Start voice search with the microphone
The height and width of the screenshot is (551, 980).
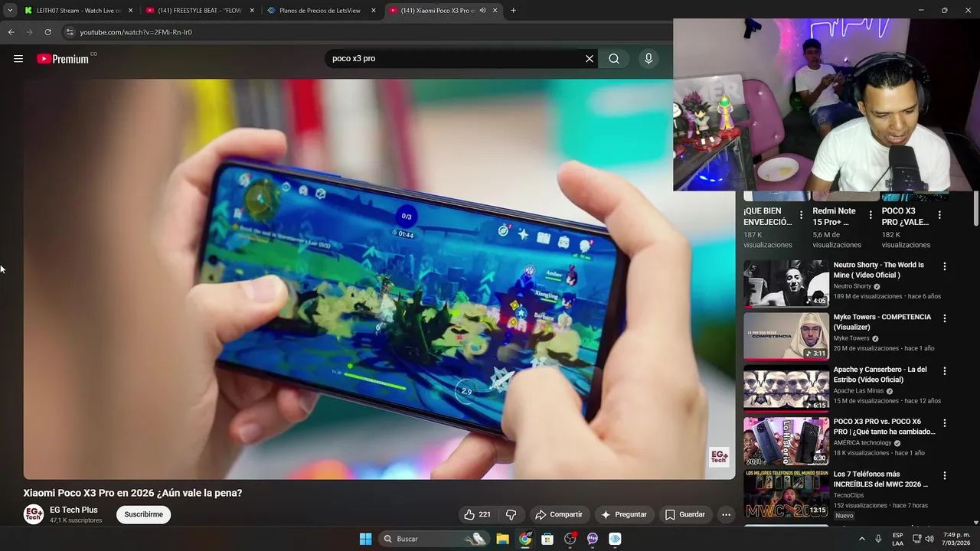[648, 59]
